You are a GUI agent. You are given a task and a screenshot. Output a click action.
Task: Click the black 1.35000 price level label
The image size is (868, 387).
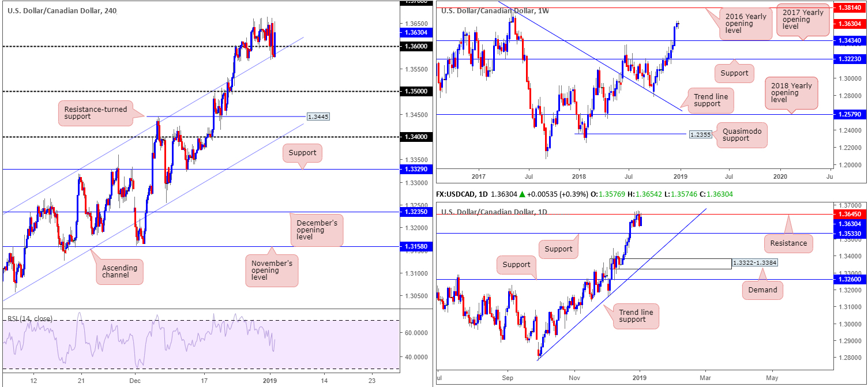click(415, 92)
